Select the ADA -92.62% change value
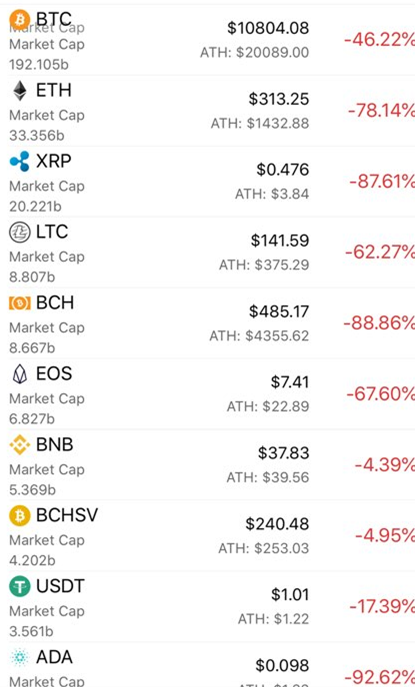 click(380, 677)
